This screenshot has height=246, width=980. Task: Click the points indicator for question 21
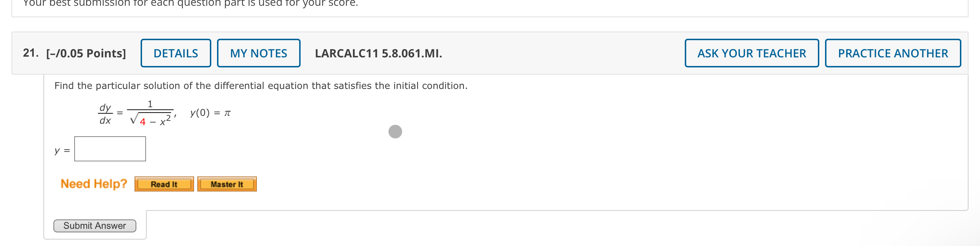pos(87,53)
